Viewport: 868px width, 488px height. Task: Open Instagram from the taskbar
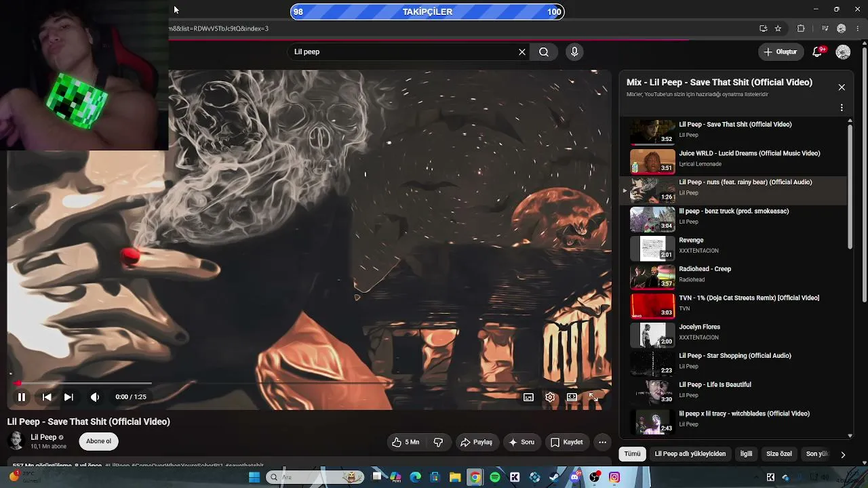(614, 477)
